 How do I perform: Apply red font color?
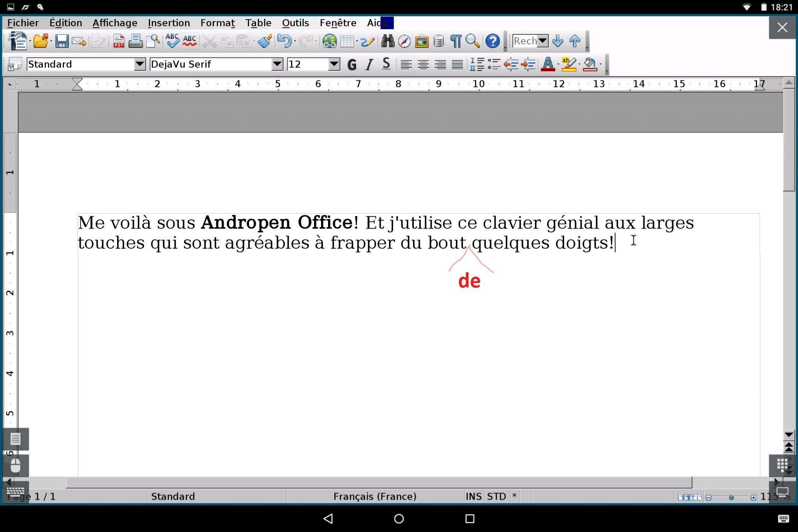[x=548, y=64]
